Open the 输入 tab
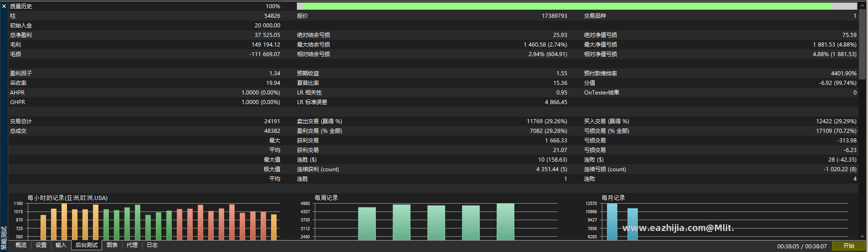868x252 pixels. (x=61, y=245)
